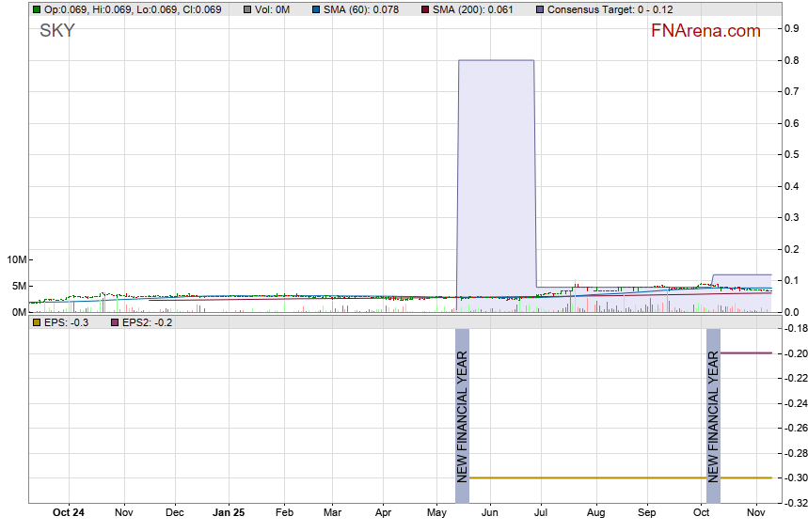808x532 pixels.
Task: Click the EPS2 legend swatch
Action: tap(116, 322)
